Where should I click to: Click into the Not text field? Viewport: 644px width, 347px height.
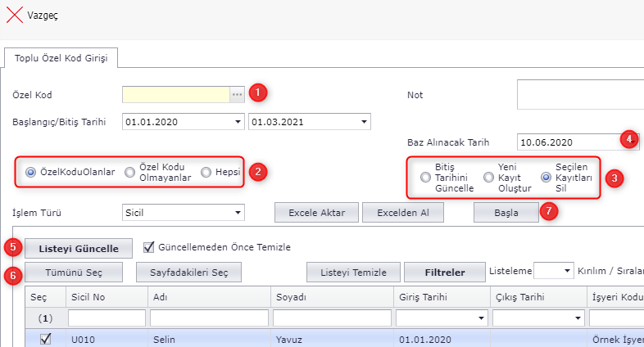click(x=579, y=95)
